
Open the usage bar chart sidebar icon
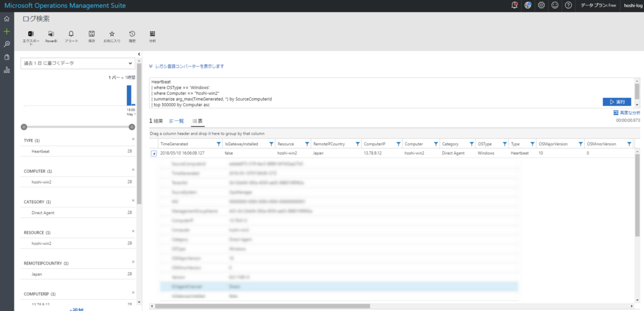point(6,70)
